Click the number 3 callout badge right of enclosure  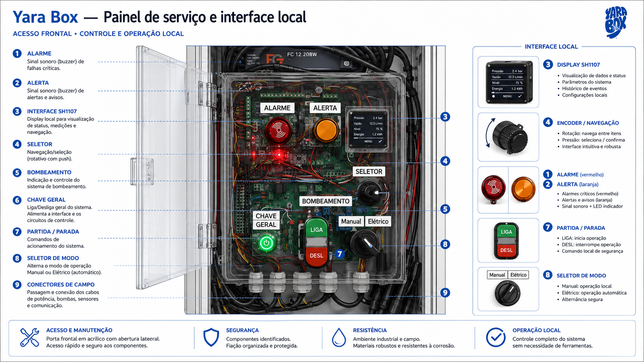pos(445,117)
